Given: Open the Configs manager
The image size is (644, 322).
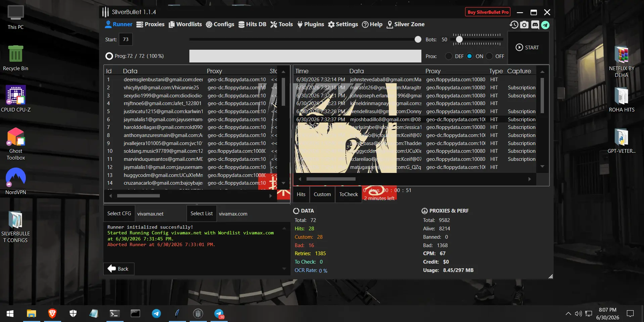Looking at the screenshot, I should point(220,24).
